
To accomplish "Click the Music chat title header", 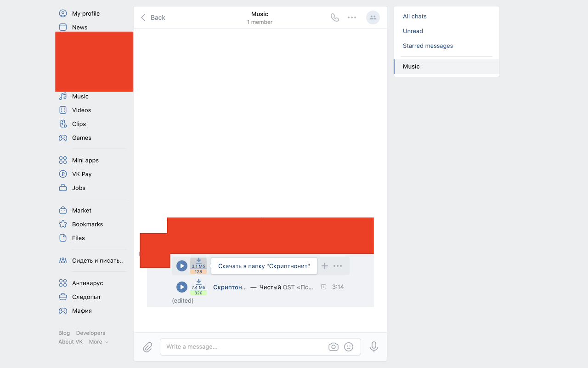I will (x=260, y=14).
